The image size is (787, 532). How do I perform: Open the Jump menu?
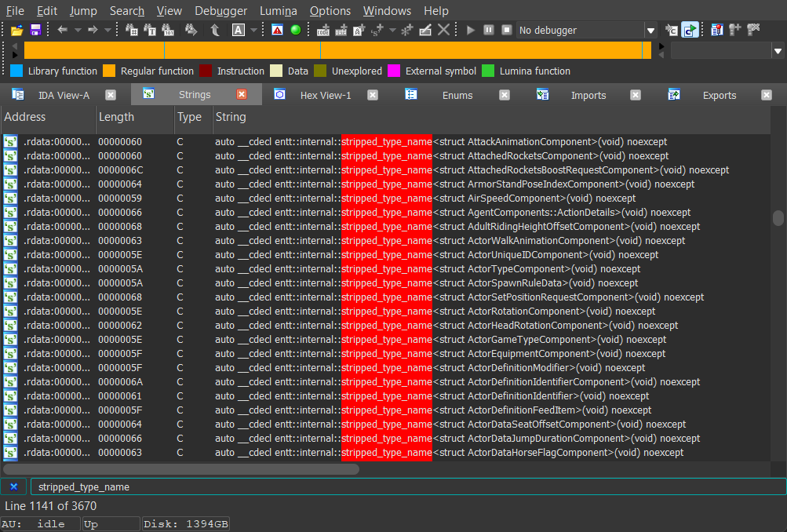(x=83, y=10)
